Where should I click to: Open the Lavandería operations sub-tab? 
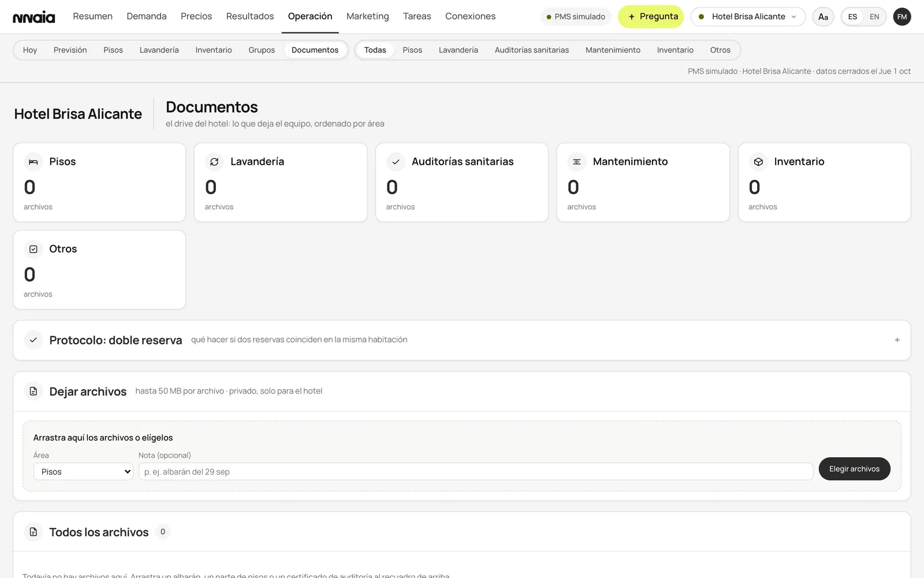pyautogui.click(x=159, y=50)
